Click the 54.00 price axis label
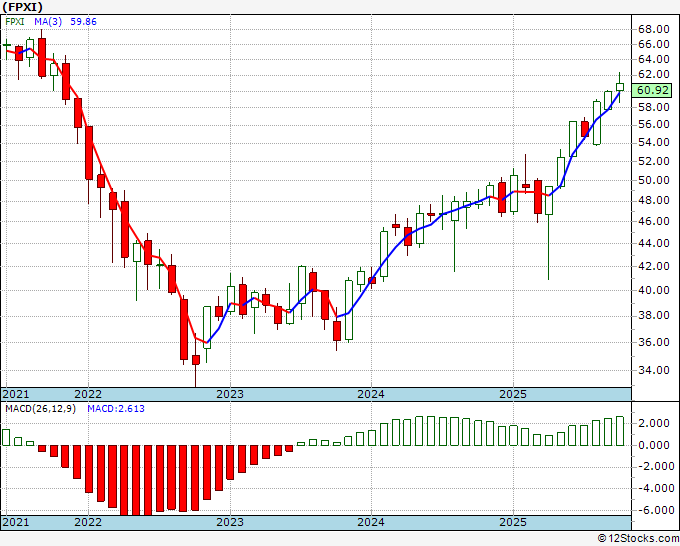Viewport: 680px width, 546px height. click(654, 143)
